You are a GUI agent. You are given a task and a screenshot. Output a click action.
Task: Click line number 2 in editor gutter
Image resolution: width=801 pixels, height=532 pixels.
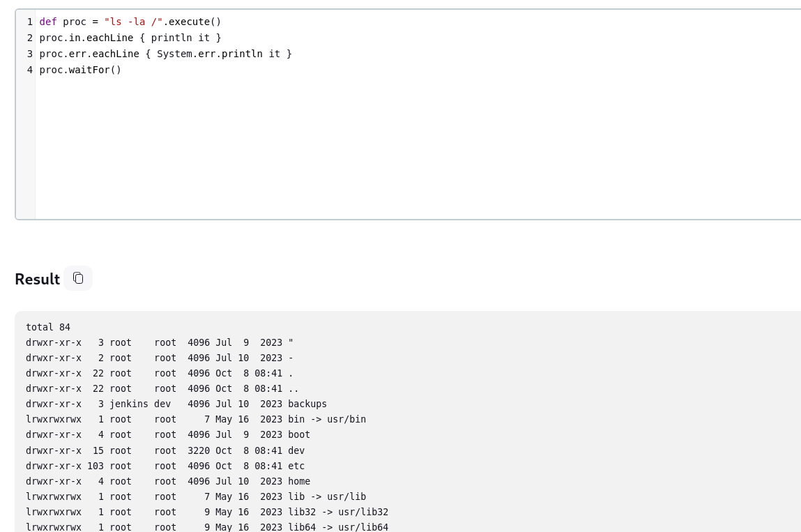(x=30, y=38)
